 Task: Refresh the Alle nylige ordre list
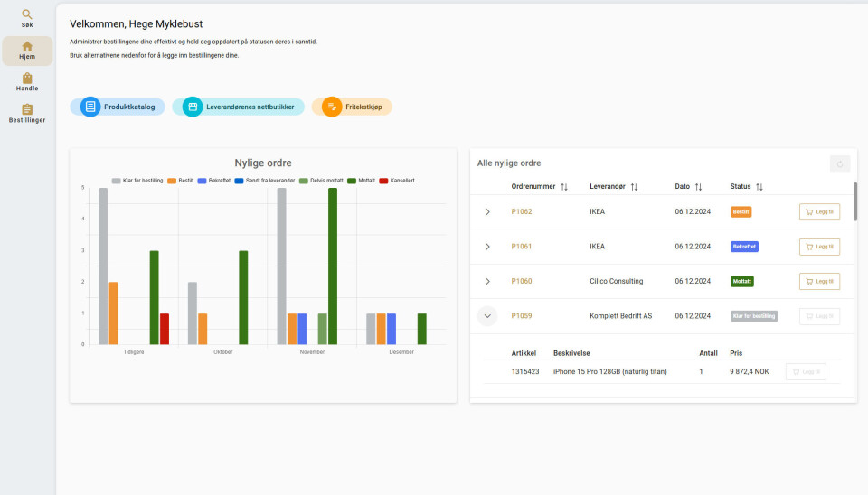(x=840, y=163)
